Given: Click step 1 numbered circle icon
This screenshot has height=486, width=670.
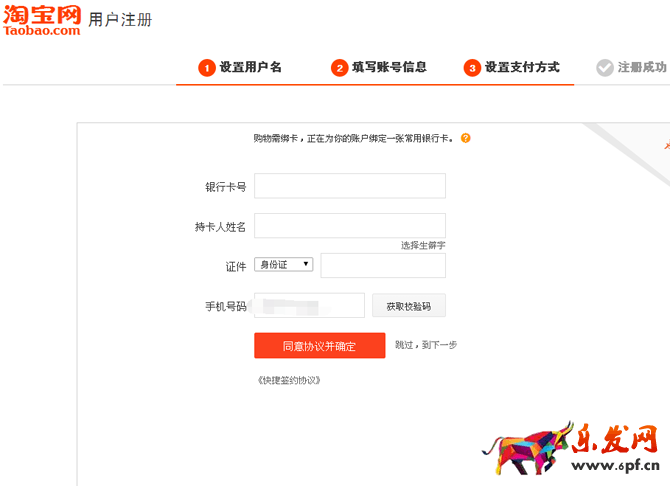Looking at the screenshot, I should (207, 68).
